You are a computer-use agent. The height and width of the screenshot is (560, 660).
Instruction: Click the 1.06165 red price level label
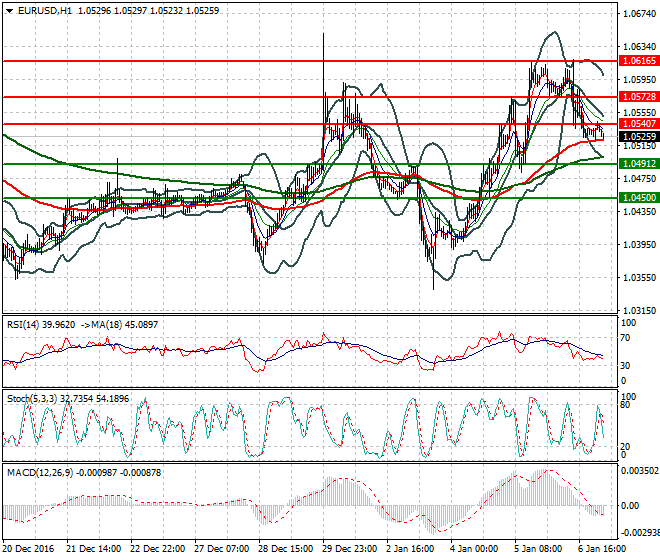coord(639,61)
